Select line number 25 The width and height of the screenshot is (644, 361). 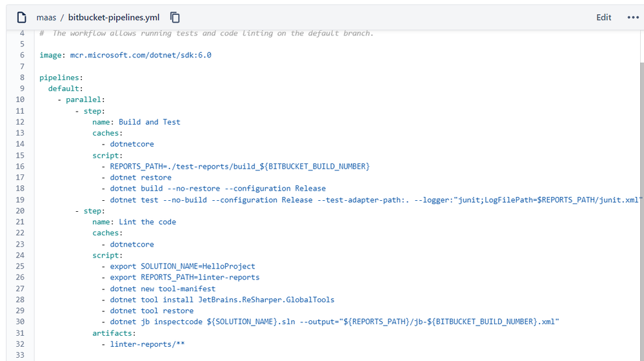20,266
